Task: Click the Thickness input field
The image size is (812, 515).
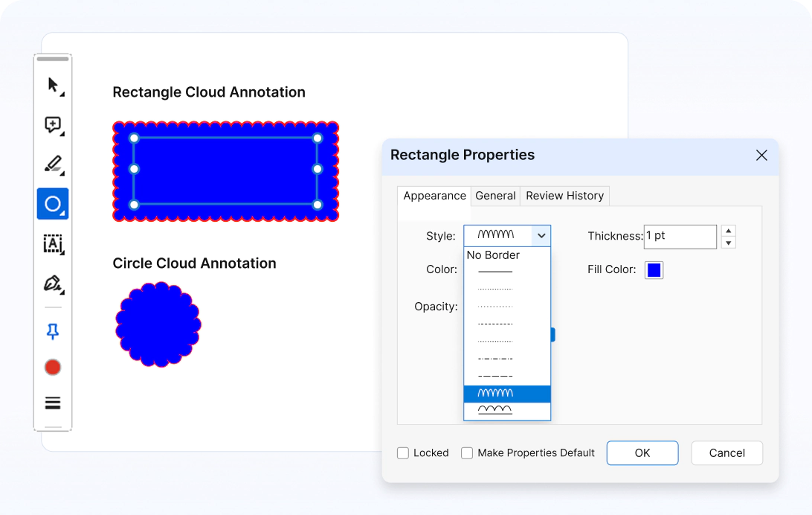Action: coord(680,237)
